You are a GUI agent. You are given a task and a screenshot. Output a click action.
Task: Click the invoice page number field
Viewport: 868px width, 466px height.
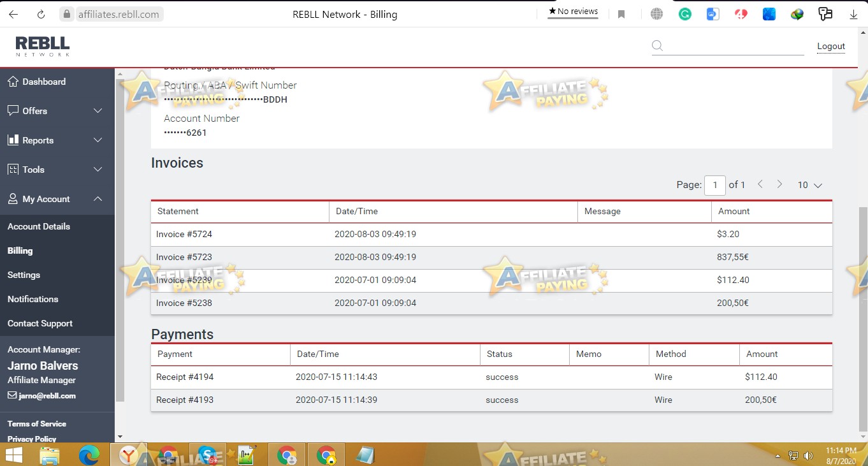click(x=715, y=185)
